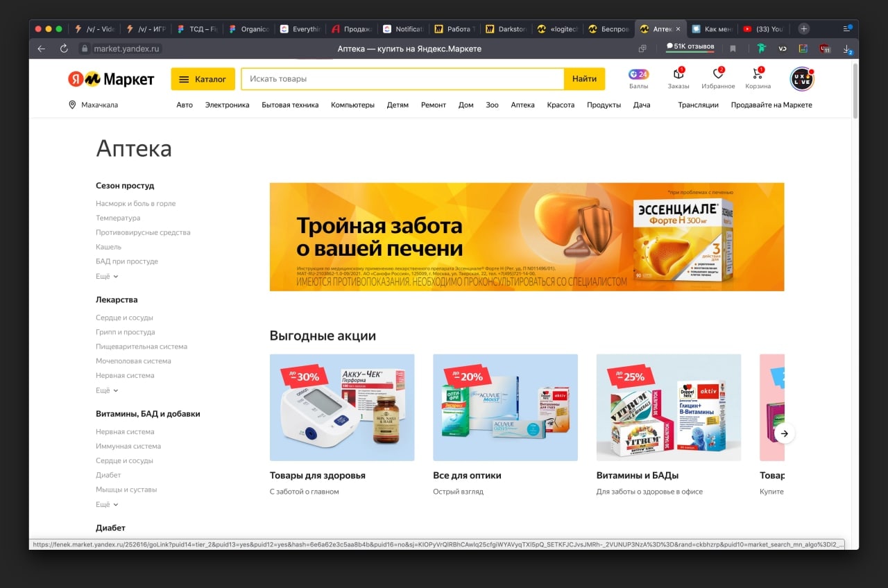The width and height of the screenshot is (888, 588).
Task: Open Все для оптики promo image
Action: pyautogui.click(x=505, y=408)
